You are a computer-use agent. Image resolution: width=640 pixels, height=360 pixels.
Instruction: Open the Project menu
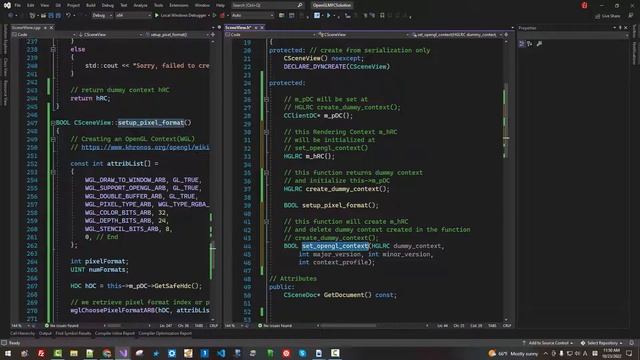pyautogui.click(x=73, y=5)
